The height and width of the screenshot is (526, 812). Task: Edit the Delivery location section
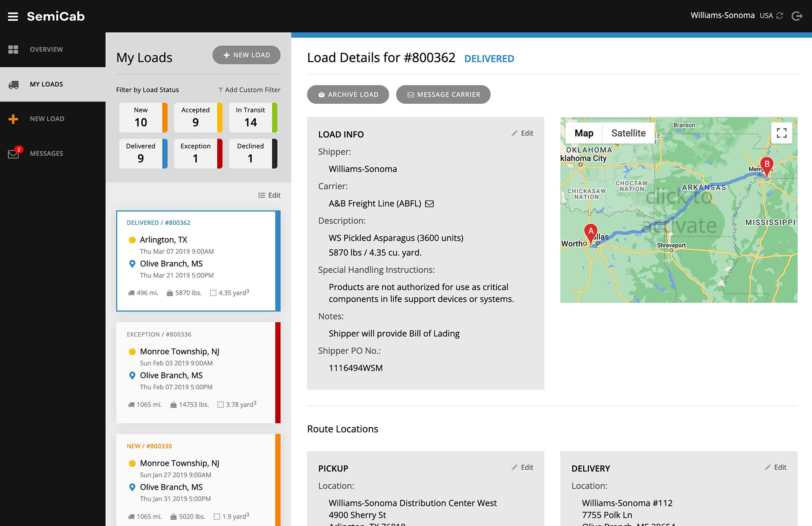(776, 468)
